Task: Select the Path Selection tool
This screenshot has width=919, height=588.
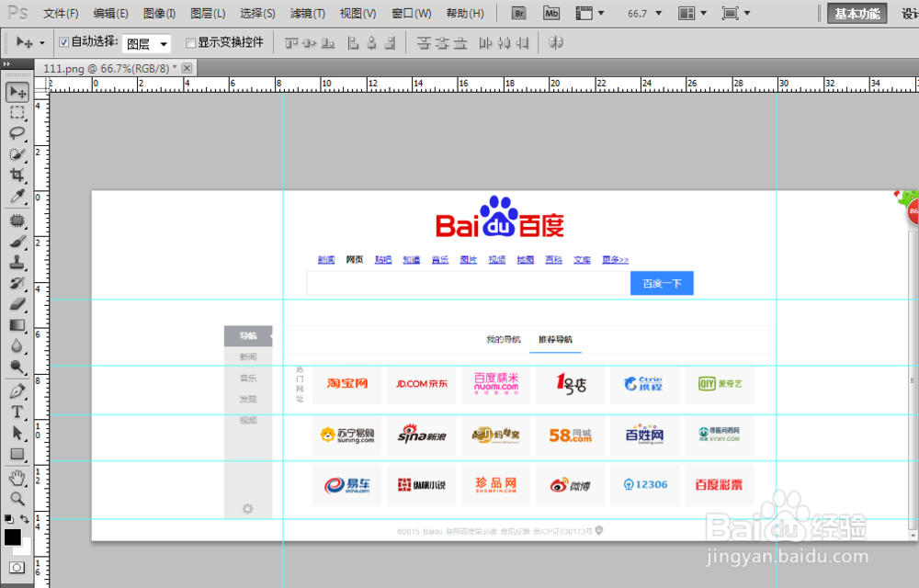Action: pyautogui.click(x=17, y=434)
